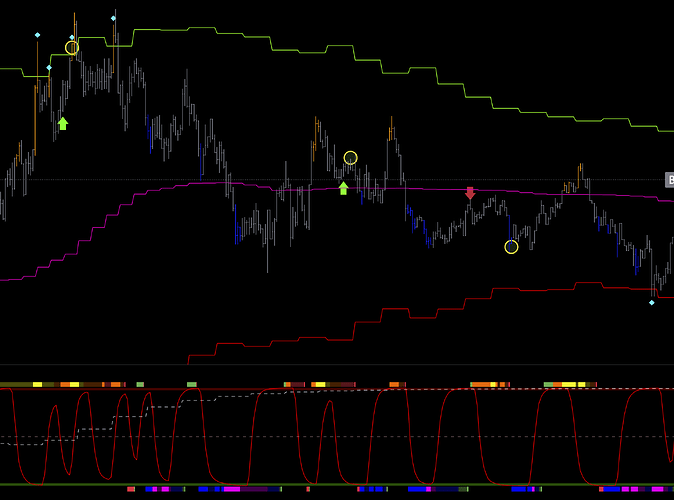
Task: Click the red down arrow sell signal
Action: tap(470, 193)
